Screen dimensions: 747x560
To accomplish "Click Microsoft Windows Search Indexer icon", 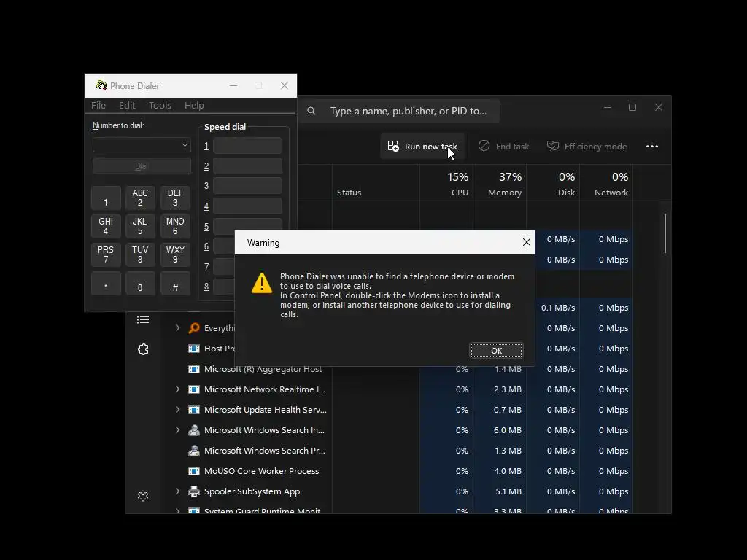I will 194,430.
